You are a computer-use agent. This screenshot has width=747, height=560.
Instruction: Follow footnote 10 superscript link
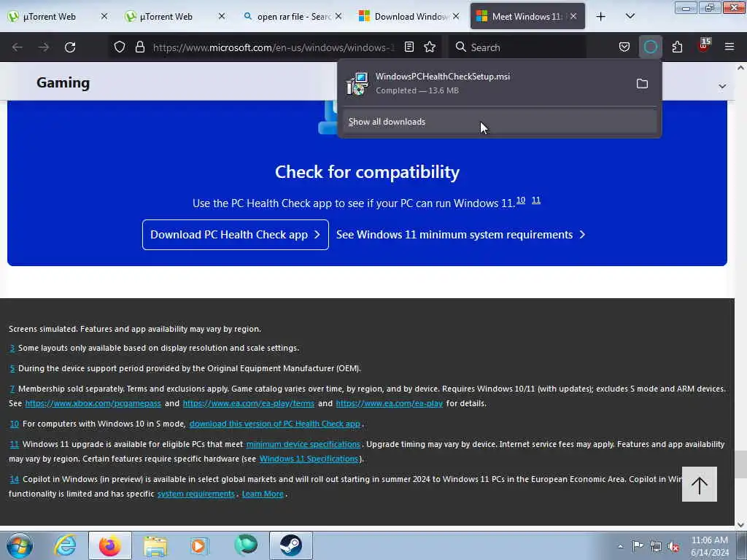521,201
